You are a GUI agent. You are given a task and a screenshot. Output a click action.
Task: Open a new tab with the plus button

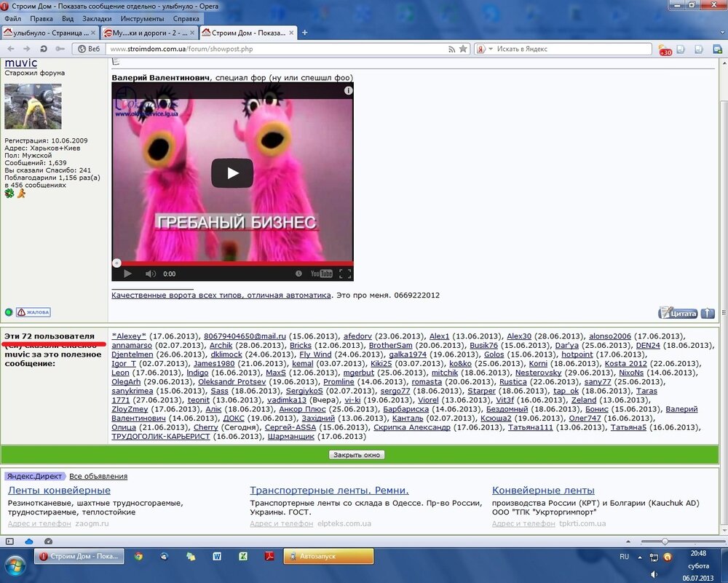(x=304, y=33)
